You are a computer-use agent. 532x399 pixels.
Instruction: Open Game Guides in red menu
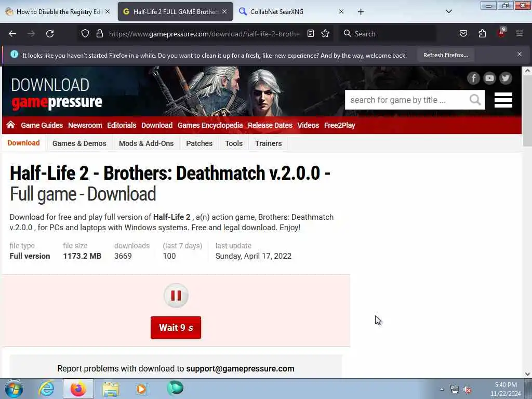click(x=42, y=125)
